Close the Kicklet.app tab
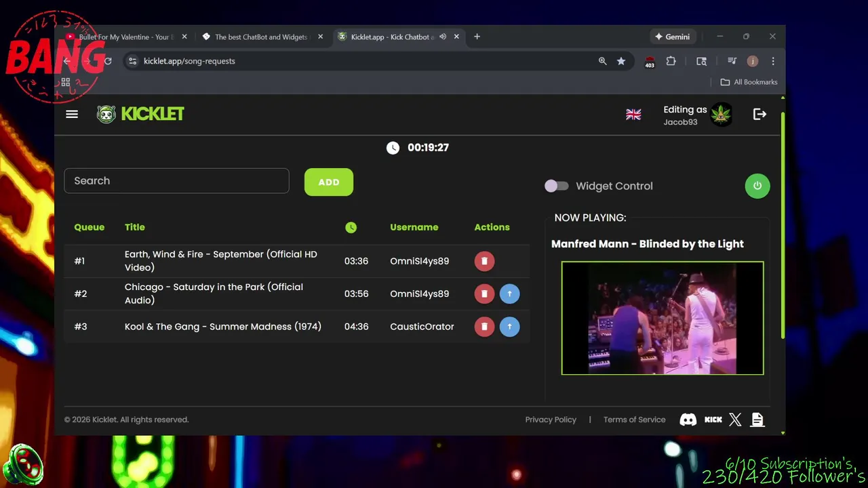 [x=456, y=37]
